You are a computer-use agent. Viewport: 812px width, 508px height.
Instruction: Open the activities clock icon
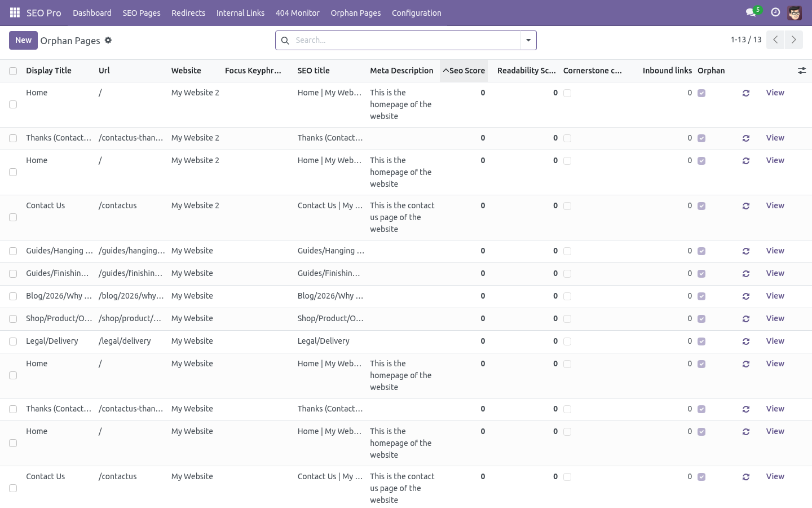click(775, 12)
